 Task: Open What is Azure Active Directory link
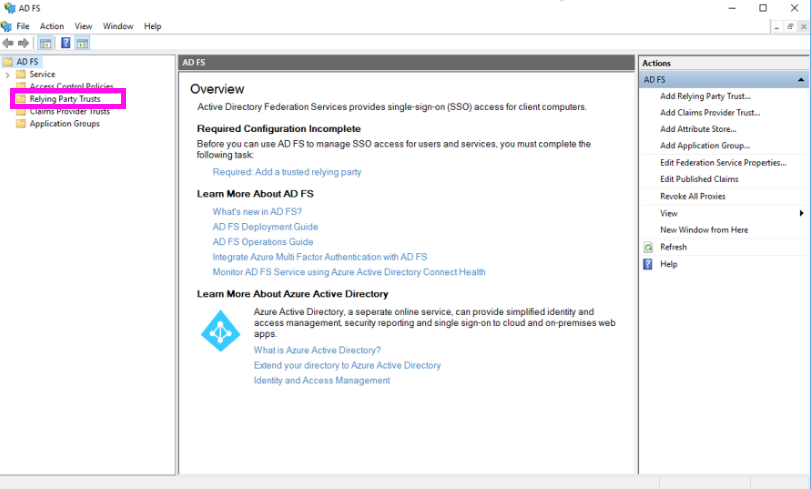[317, 350]
